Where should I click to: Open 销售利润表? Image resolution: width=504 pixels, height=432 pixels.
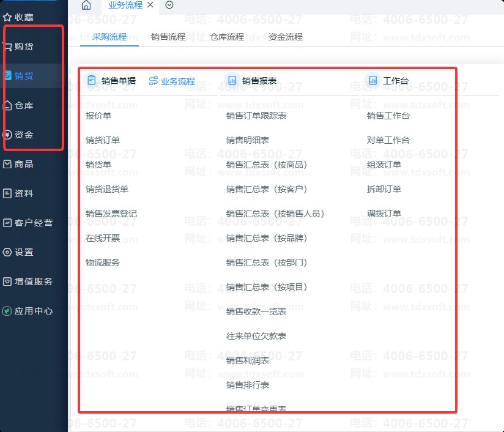click(x=248, y=360)
